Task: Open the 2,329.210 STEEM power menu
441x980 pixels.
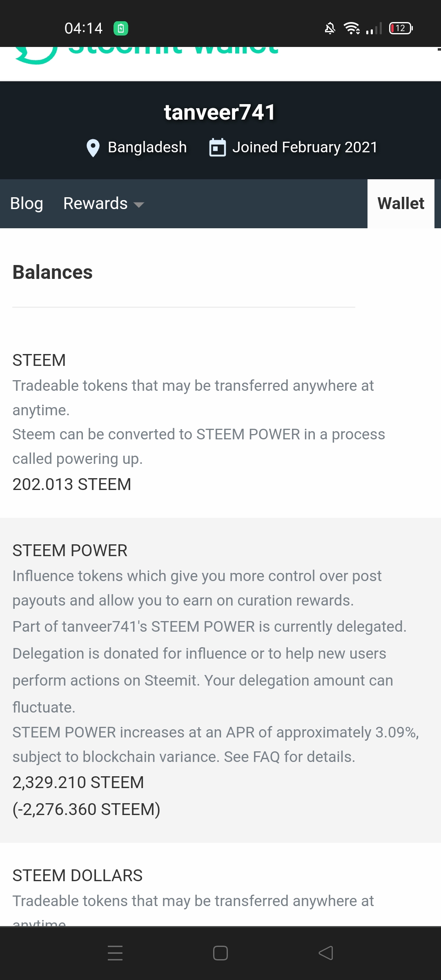Action: point(78,783)
